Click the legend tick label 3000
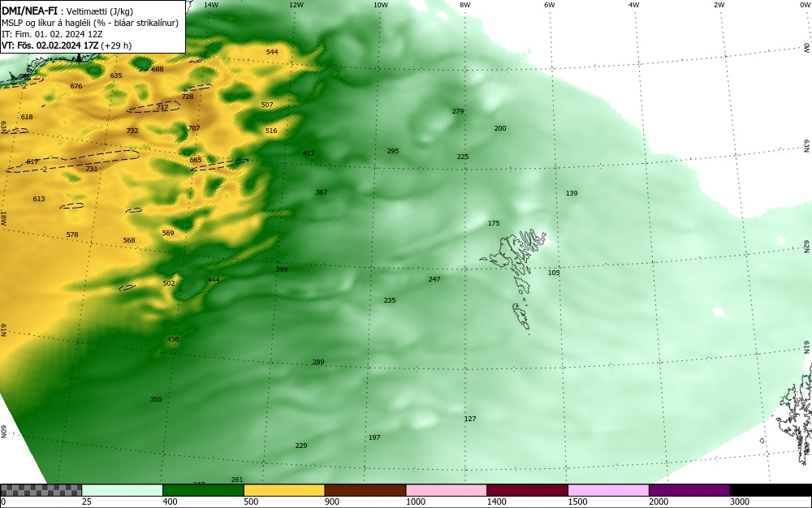The width and height of the screenshot is (812, 508). [x=740, y=502]
